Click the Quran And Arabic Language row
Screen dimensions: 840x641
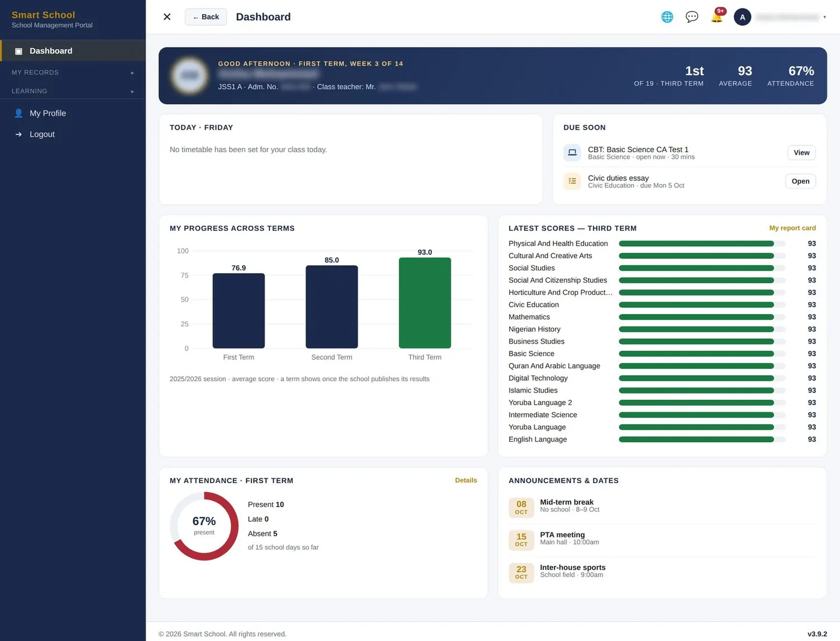pyautogui.click(x=662, y=366)
